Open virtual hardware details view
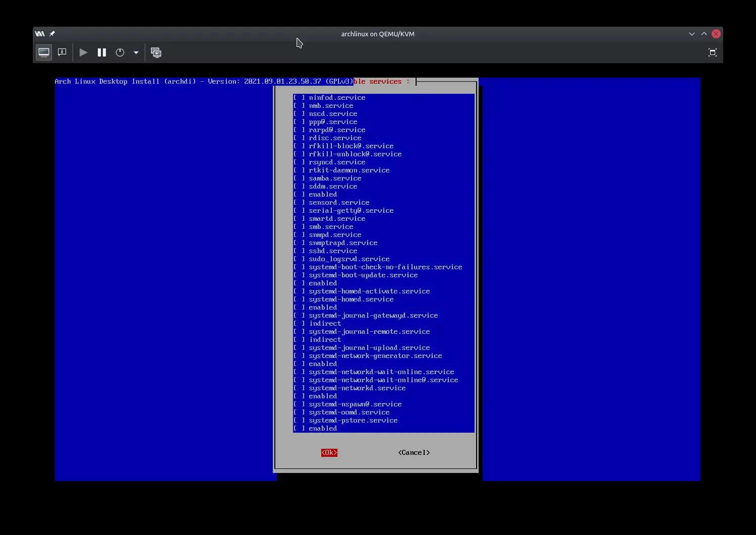 tap(62, 52)
